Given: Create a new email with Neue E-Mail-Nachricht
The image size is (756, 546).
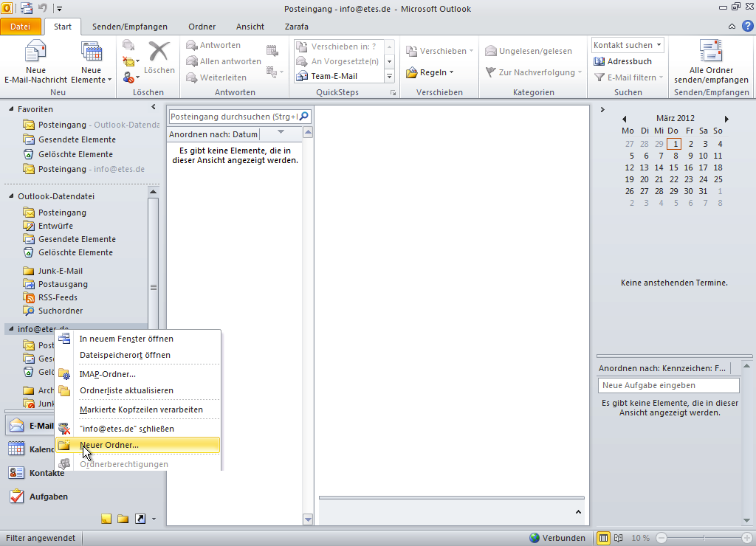Looking at the screenshot, I should [35, 63].
